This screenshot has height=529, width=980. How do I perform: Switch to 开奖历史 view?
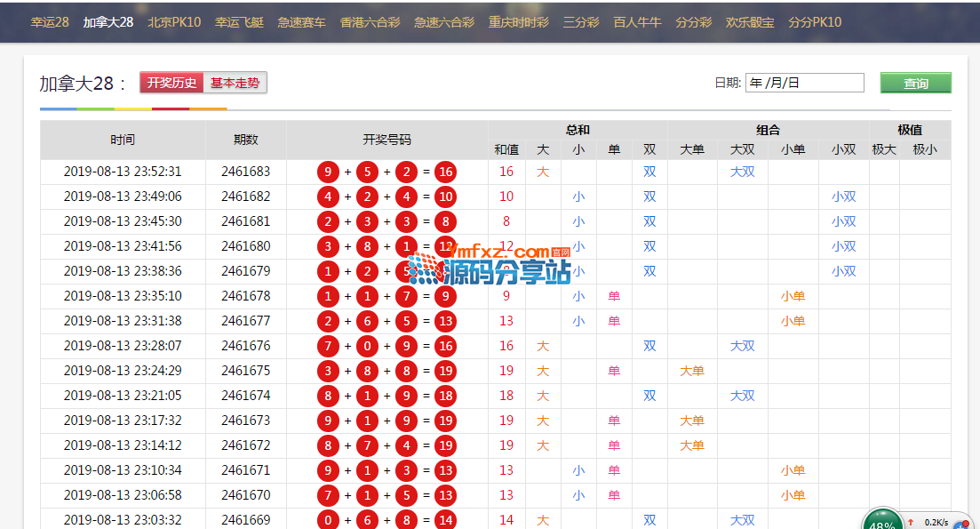pos(171,84)
